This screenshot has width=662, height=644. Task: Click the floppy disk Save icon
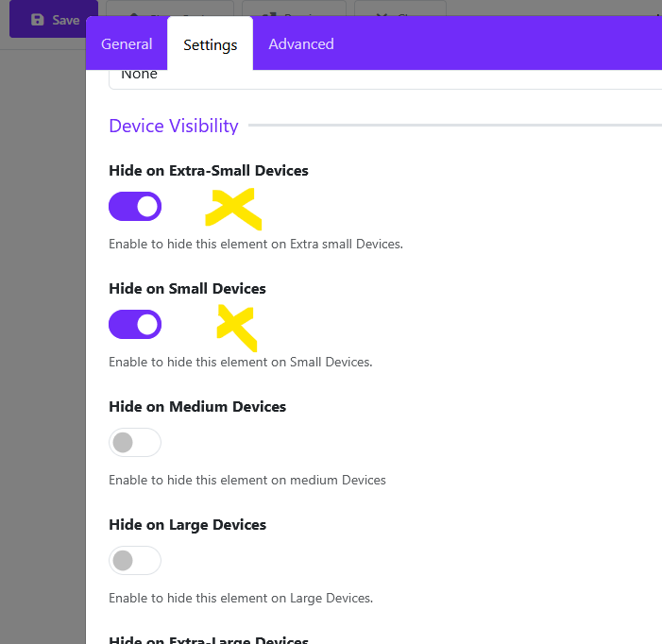point(38,20)
